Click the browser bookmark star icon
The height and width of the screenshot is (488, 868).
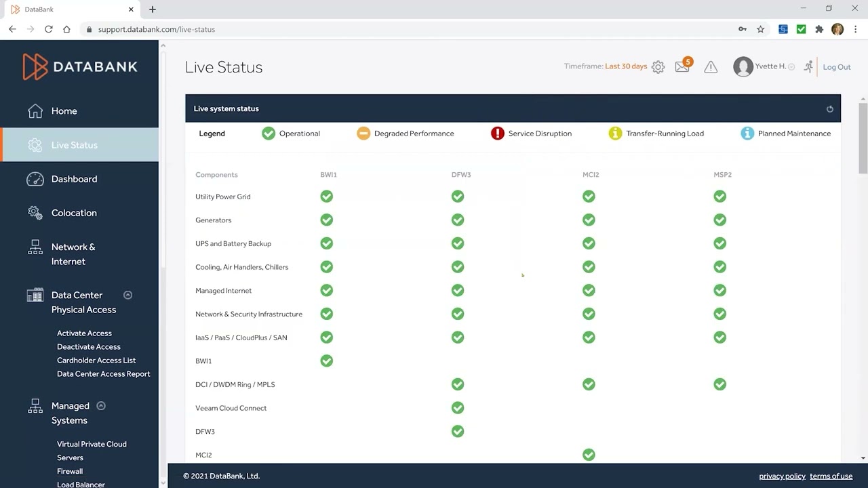click(761, 29)
